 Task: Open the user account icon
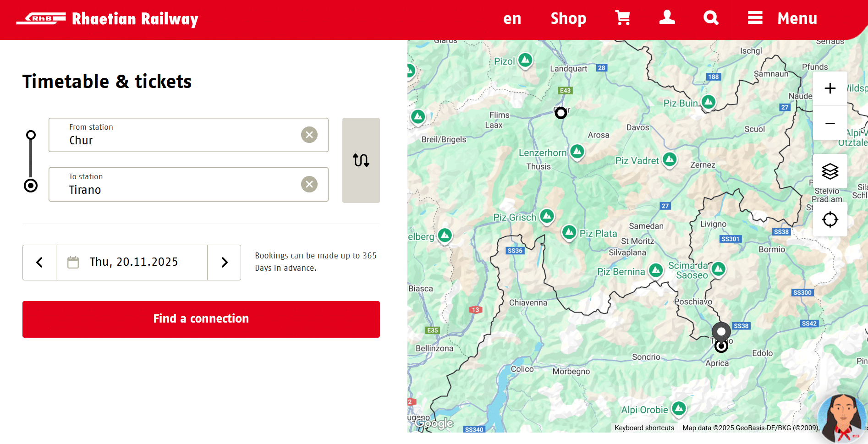[x=667, y=18]
